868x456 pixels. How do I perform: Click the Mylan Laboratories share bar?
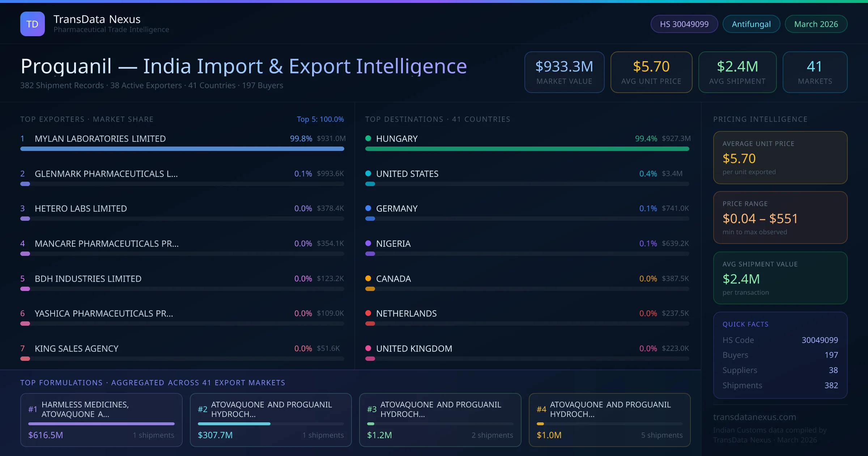click(182, 149)
